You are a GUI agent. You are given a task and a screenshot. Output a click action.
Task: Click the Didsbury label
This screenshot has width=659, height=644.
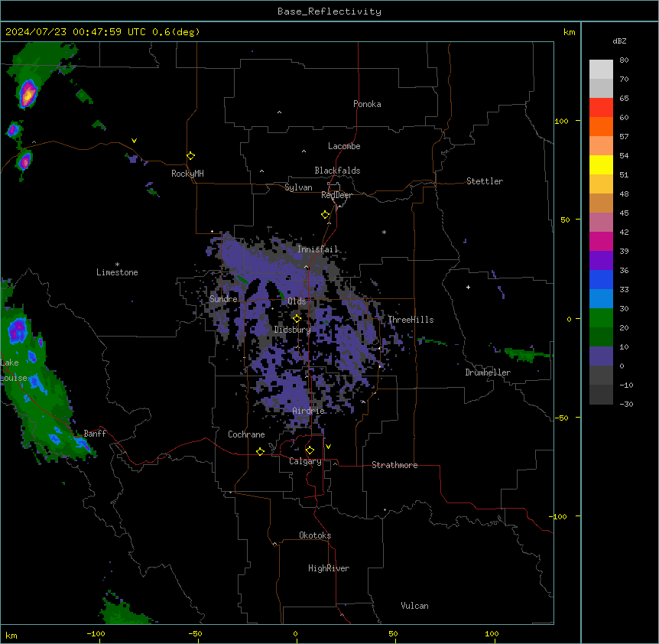coord(293,330)
